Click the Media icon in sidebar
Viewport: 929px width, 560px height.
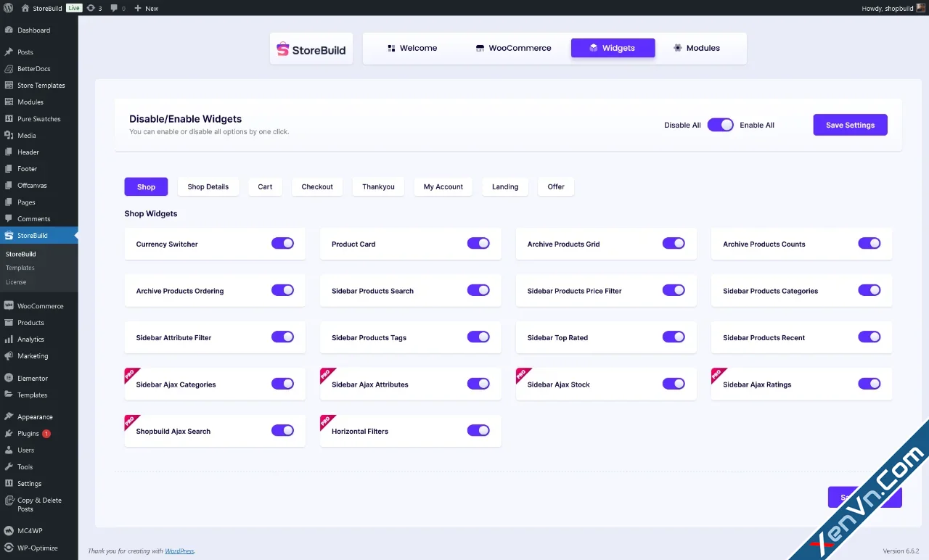pyautogui.click(x=9, y=136)
